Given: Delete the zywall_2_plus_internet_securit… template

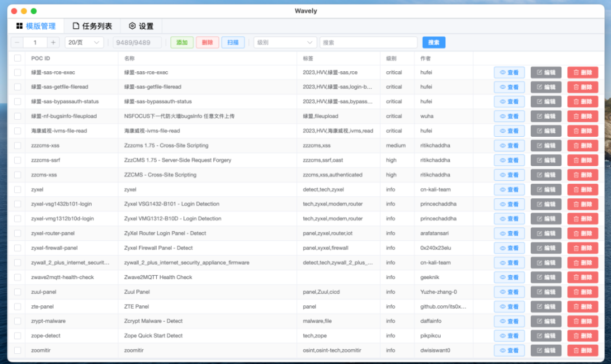Looking at the screenshot, I should [583, 263].
